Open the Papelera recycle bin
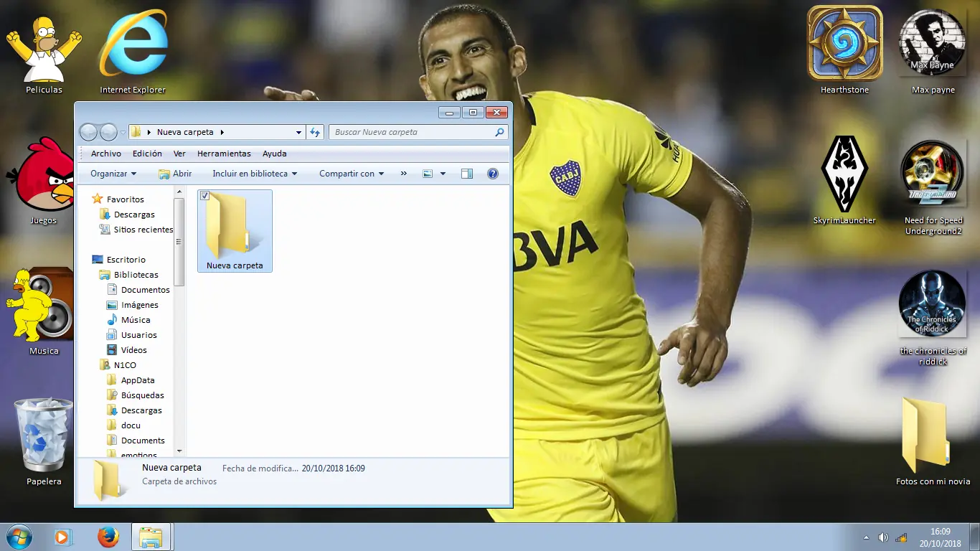Screen dimensions: 980x551 click(x=44, y=441)
